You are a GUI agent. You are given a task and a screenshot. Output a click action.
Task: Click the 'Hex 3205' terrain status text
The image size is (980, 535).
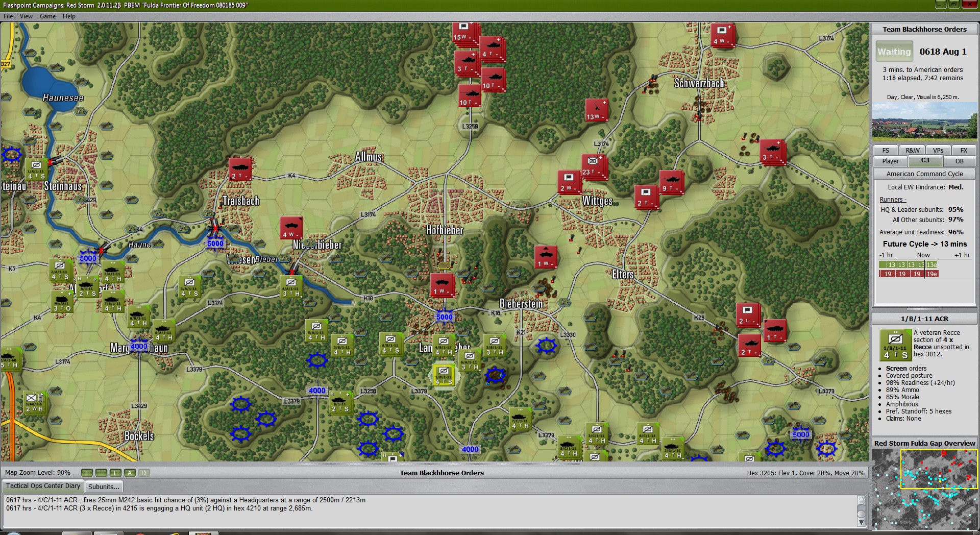tap(805, 473)
